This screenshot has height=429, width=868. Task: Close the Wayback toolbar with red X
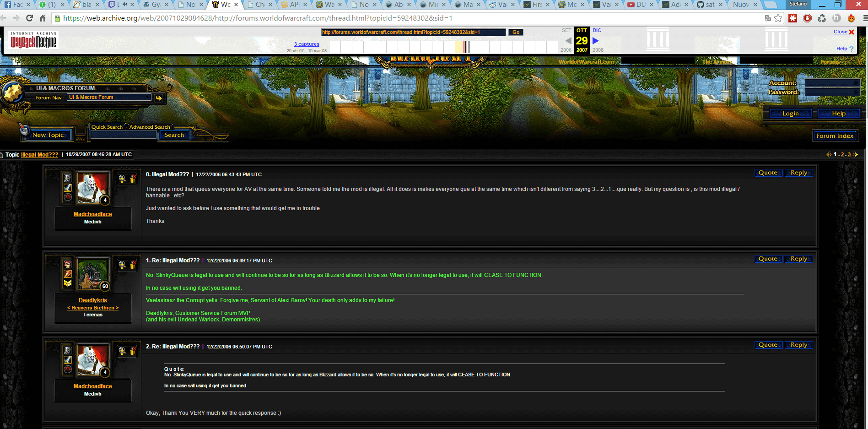point(852,32)
